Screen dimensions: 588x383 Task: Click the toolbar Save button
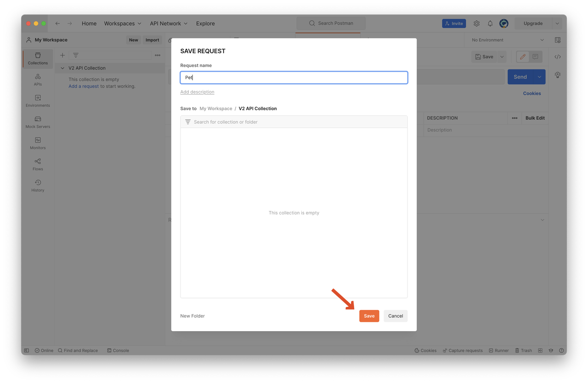point(484,57)
